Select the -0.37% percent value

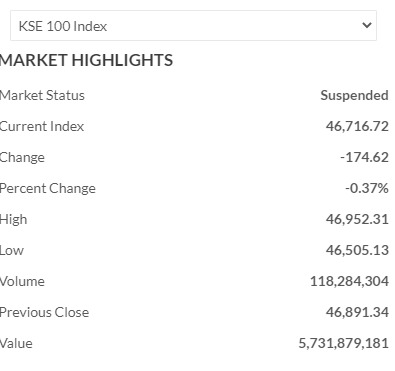tap(367, 188)
